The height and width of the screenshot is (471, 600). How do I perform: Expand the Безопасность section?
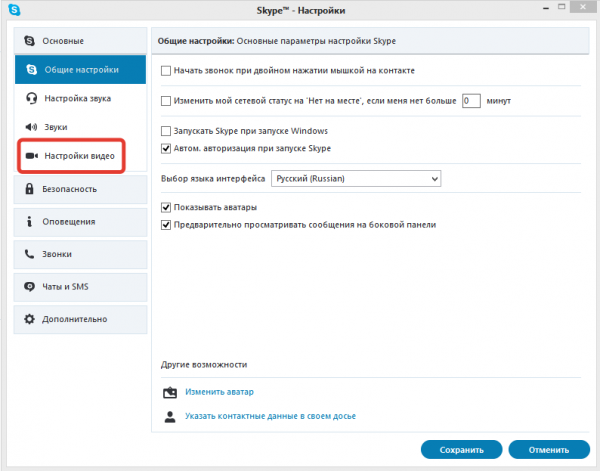pyautogui.click(x=80, y=189)
